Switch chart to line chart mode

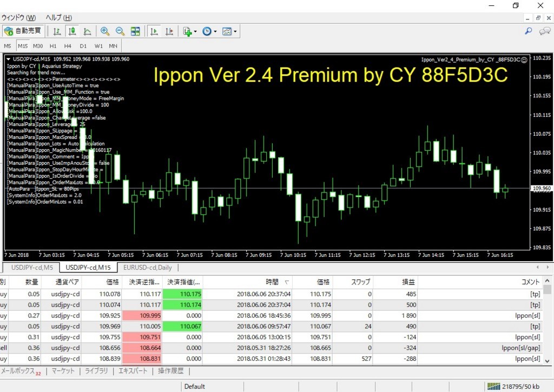88,31
